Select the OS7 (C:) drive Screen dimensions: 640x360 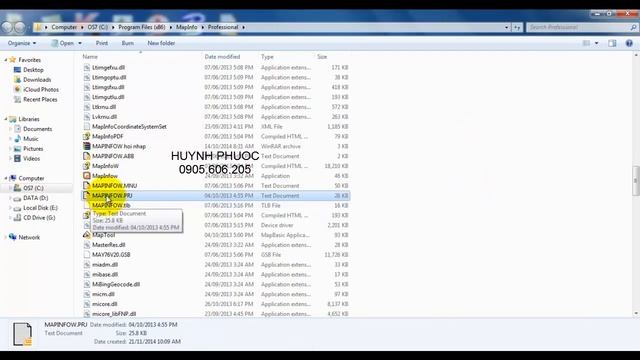[33, 188]
